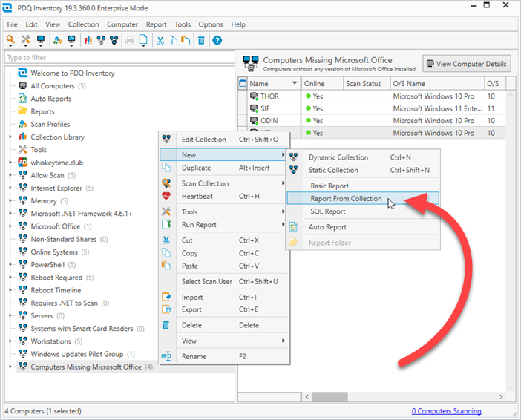This screenshot has width=521, height=420.
Task: Open the Options menu
Action: [x=211, y=24]
